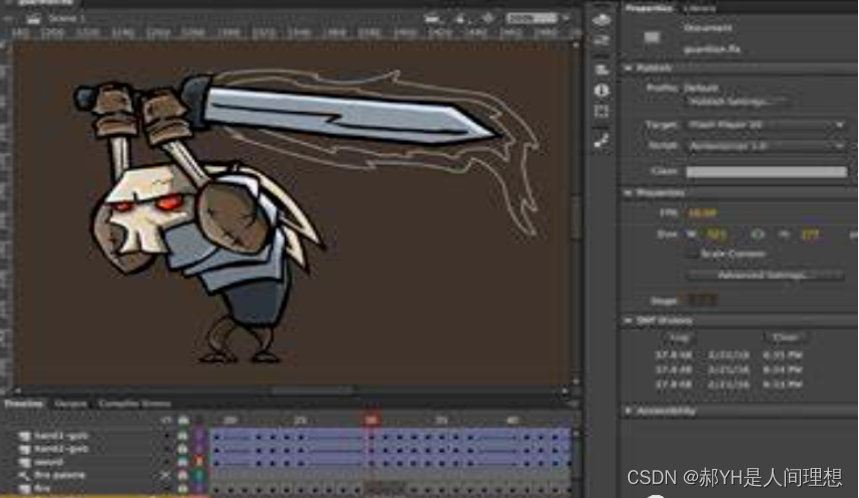Select the hand1 layer
The image size is (859, 498).
point(60,436)
